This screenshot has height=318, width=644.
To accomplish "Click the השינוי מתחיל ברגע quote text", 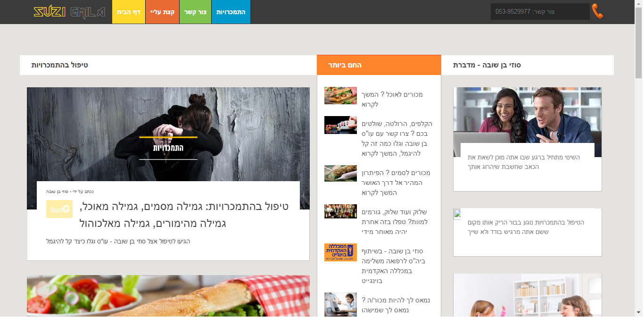I will [524, 162].
